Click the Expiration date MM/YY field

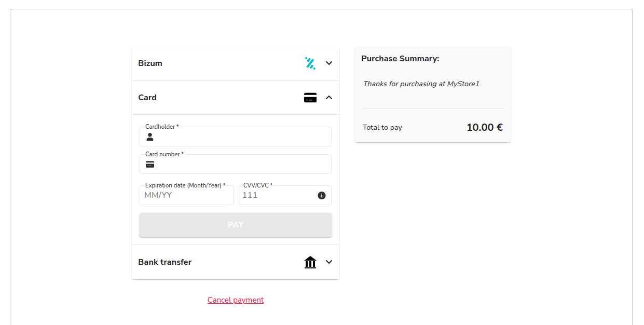pyautogui.click(x=186, y=195)
